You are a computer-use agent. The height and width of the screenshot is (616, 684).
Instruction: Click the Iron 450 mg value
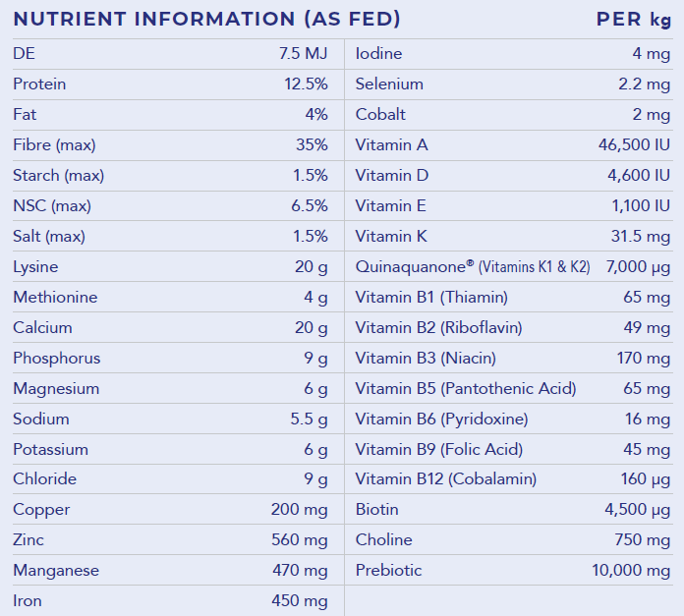(300, 601)
